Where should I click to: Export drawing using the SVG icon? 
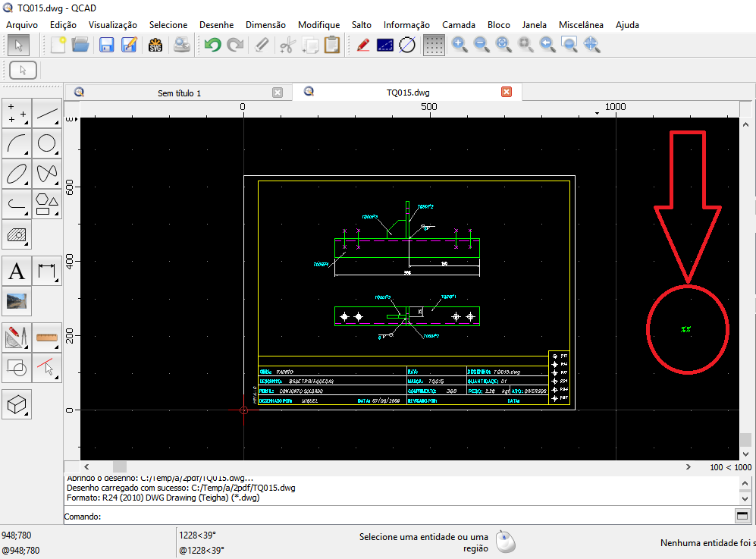coord(155,46)
